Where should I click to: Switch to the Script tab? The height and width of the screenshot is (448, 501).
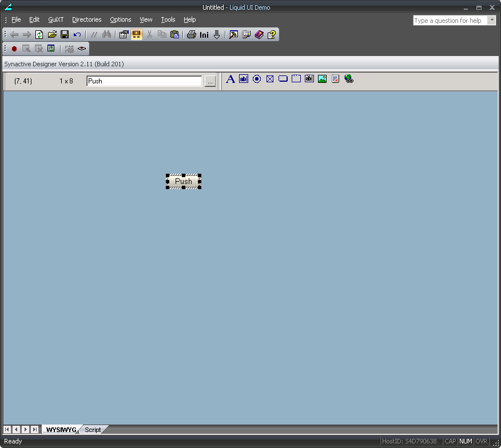(93, 430)
